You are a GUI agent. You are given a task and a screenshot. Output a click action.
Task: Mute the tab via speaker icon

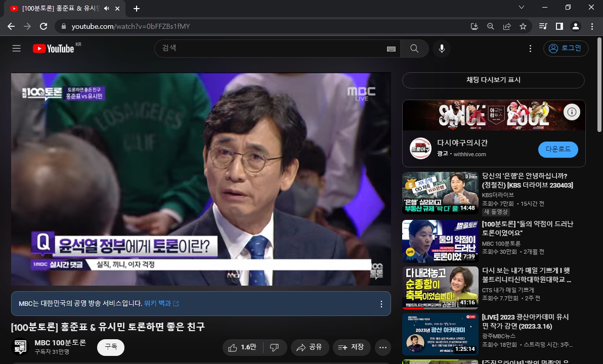click(107, 9)
